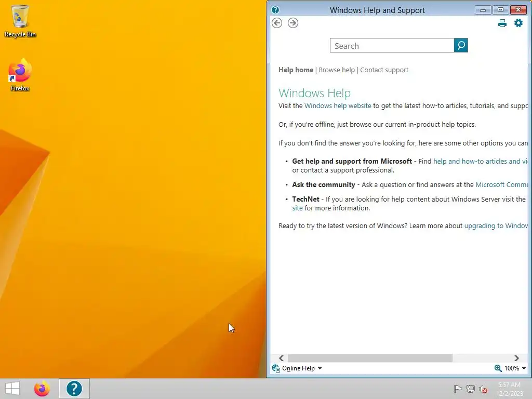Launch Firefox from the taskbar
The width and height of the screenshot is (532, 399).
point(42,389)
